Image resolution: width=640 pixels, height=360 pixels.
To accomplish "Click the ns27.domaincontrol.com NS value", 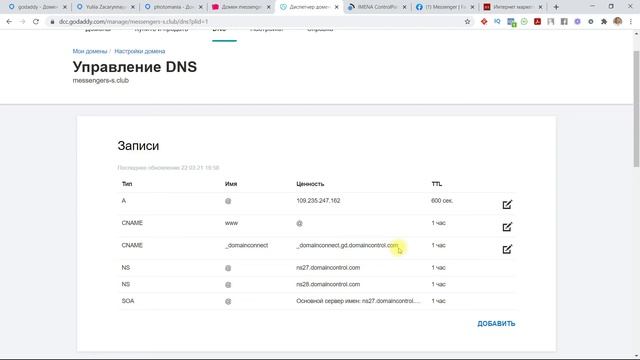I will (x=328, y=267).
